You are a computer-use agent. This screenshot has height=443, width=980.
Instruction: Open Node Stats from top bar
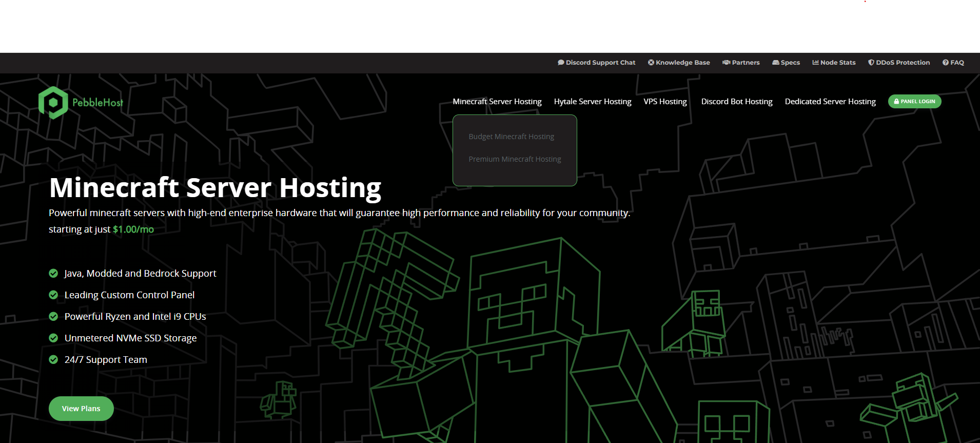click(834, 63)
